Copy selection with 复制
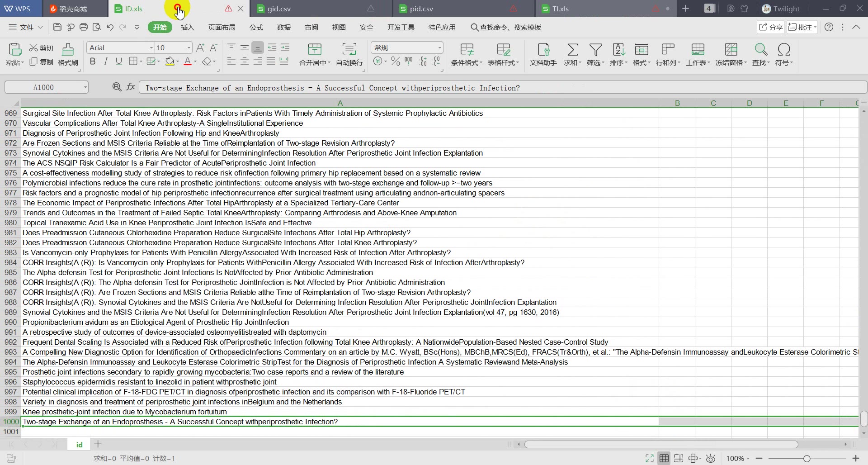 click(41, 62)
